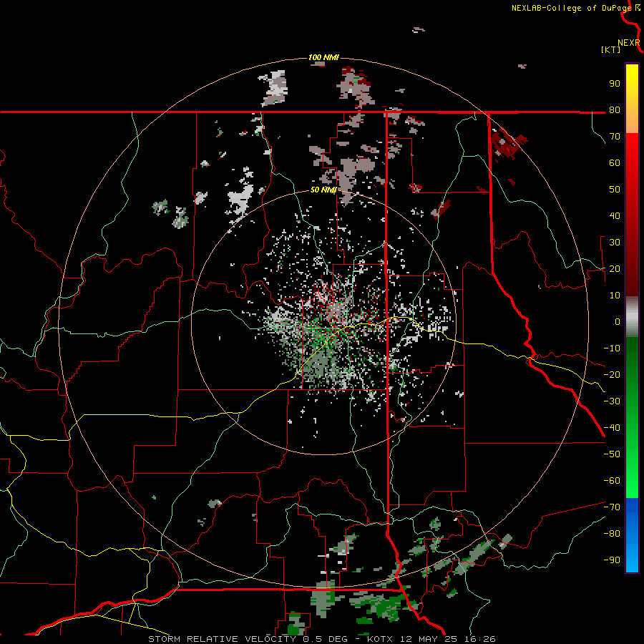Click the 10 value on velocity scale
This screenshot has width=644, height=644.
point(615,296)
